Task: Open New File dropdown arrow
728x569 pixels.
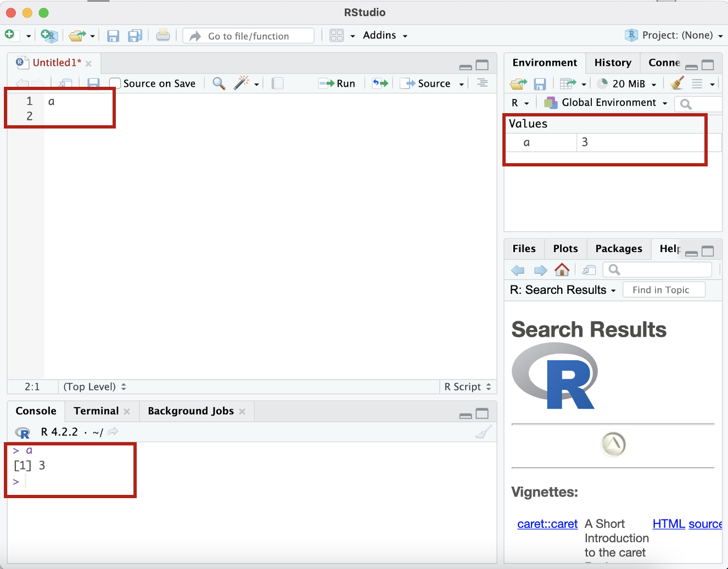Action: [x=29, y=36]
